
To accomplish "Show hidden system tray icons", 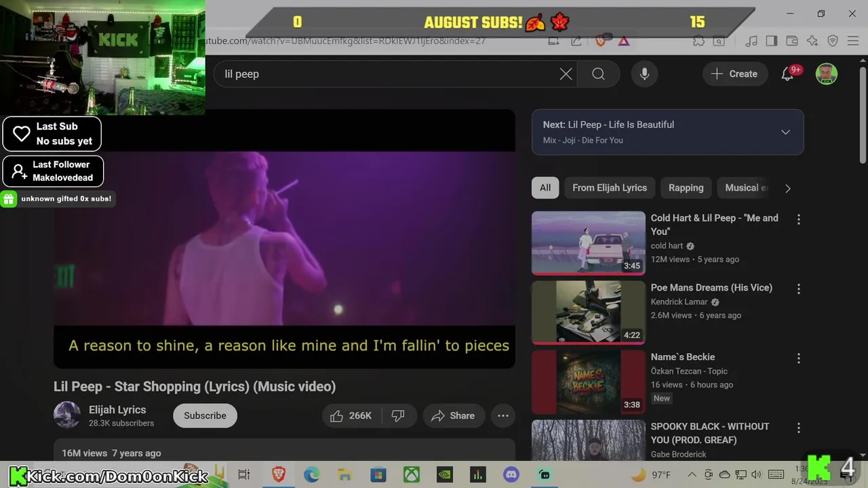I will (691, 474).
